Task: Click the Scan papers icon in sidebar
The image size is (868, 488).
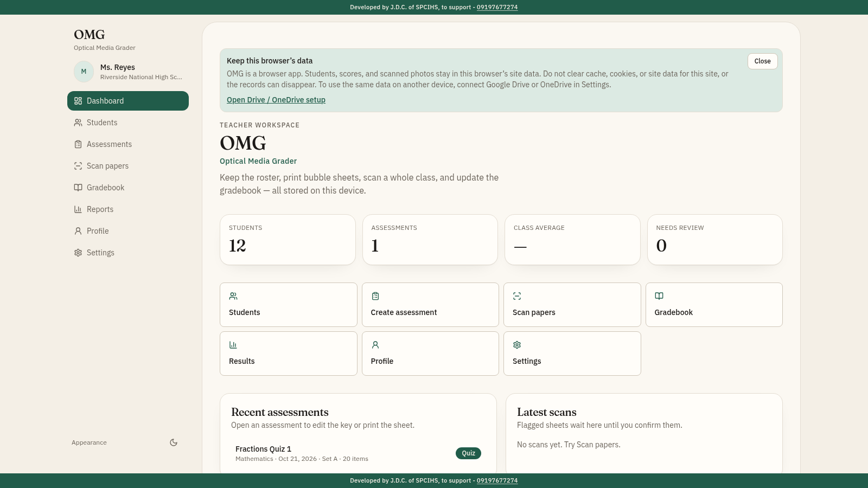Action: 78,166
